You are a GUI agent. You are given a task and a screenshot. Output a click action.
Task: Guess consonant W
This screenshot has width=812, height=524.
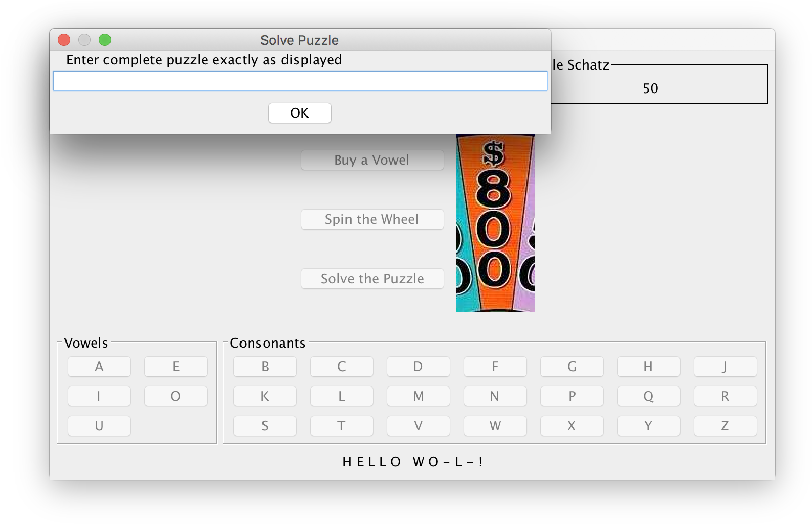495,426
